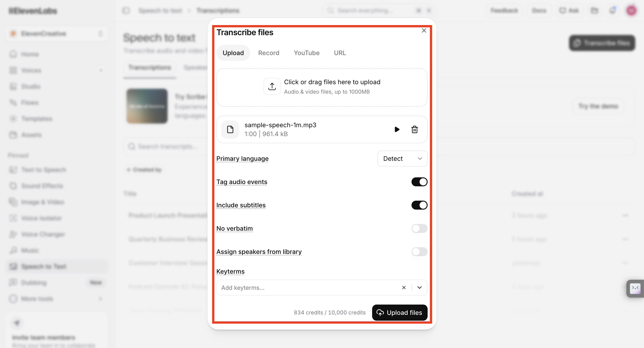Click the Keyterms label
644x348 pixels.
pos(230,271)
